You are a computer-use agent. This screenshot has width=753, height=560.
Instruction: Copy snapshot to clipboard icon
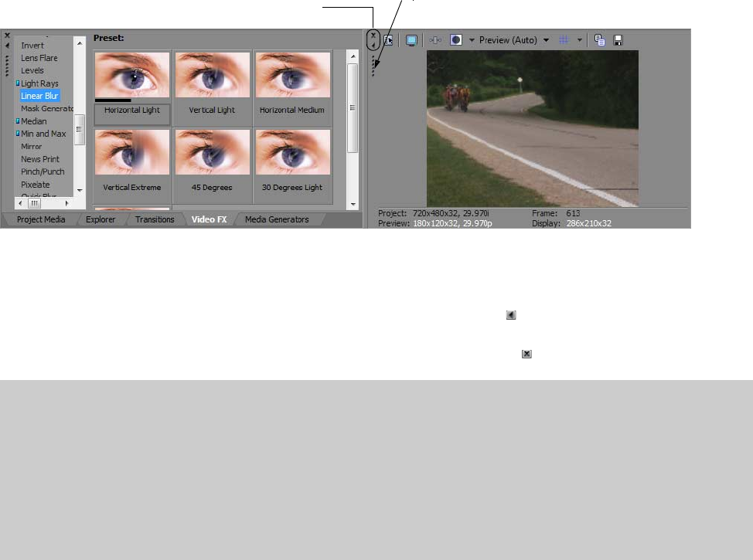599,40
